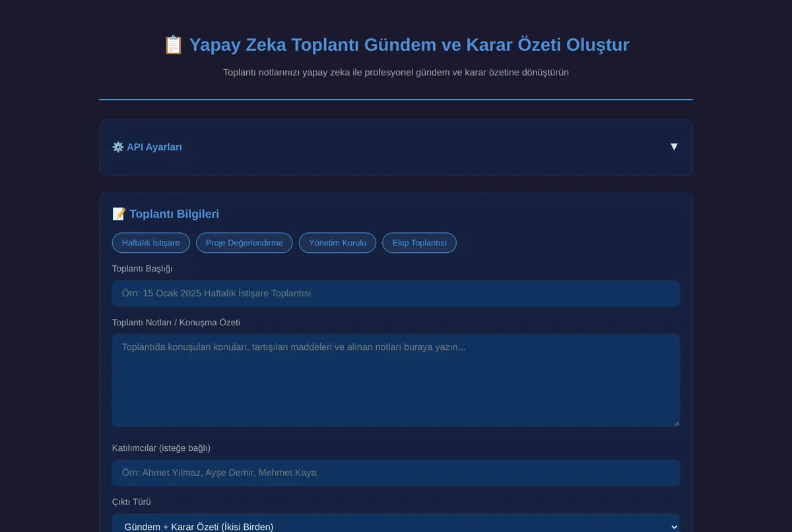Click the memo icon beside Toplantı Bilgileri

(x=119, y=214)
